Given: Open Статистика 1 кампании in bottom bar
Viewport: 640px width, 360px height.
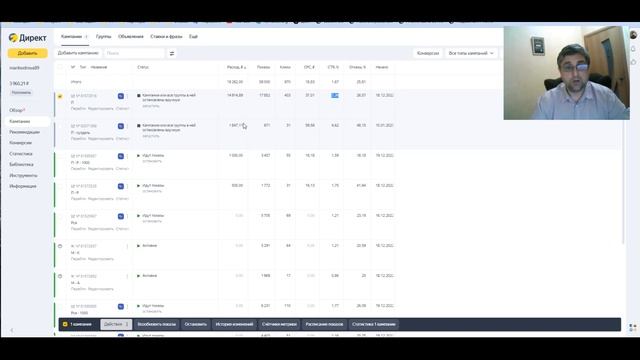Looking at the screenshot, I should point(374,324).
